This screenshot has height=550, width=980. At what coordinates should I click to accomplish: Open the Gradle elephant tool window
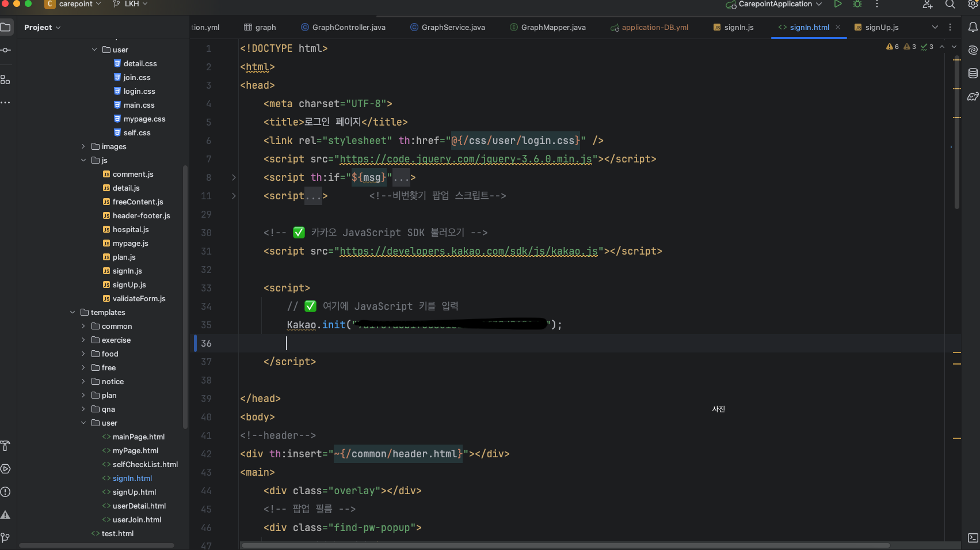(973, 96)
